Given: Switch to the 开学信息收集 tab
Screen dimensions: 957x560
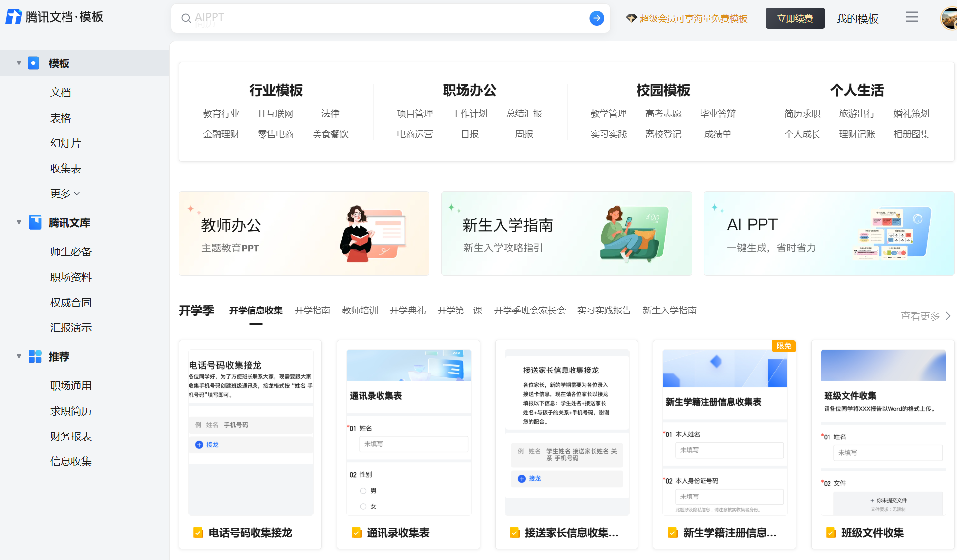Looking at the screenshot, I should [256, 311].
